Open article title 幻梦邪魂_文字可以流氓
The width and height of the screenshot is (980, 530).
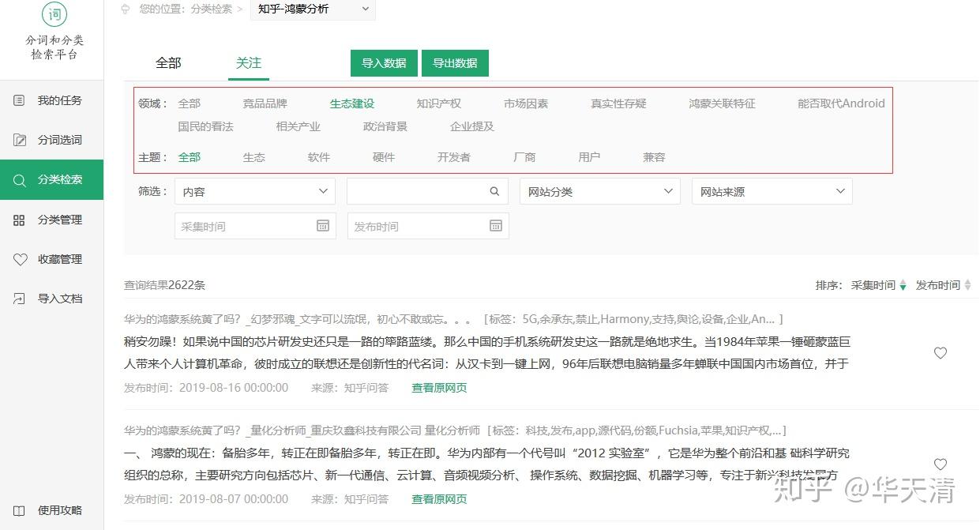[x=300, y=320]
